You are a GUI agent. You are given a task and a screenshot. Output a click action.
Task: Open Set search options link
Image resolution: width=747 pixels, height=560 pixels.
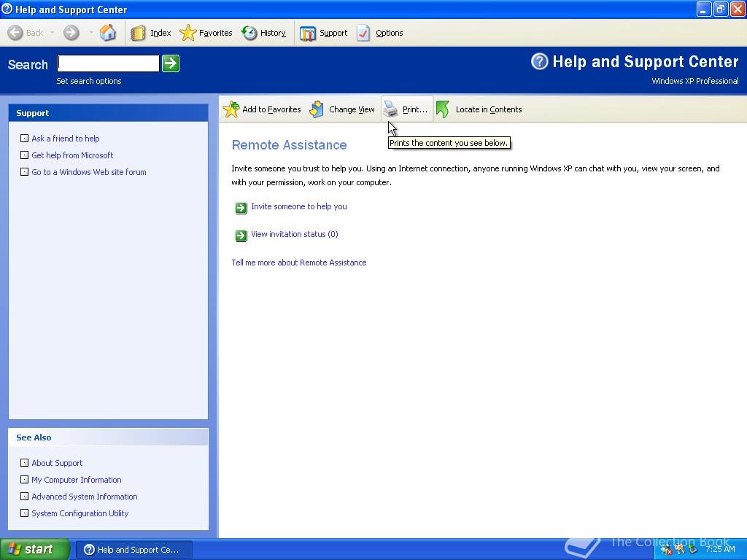coord(88,81)
